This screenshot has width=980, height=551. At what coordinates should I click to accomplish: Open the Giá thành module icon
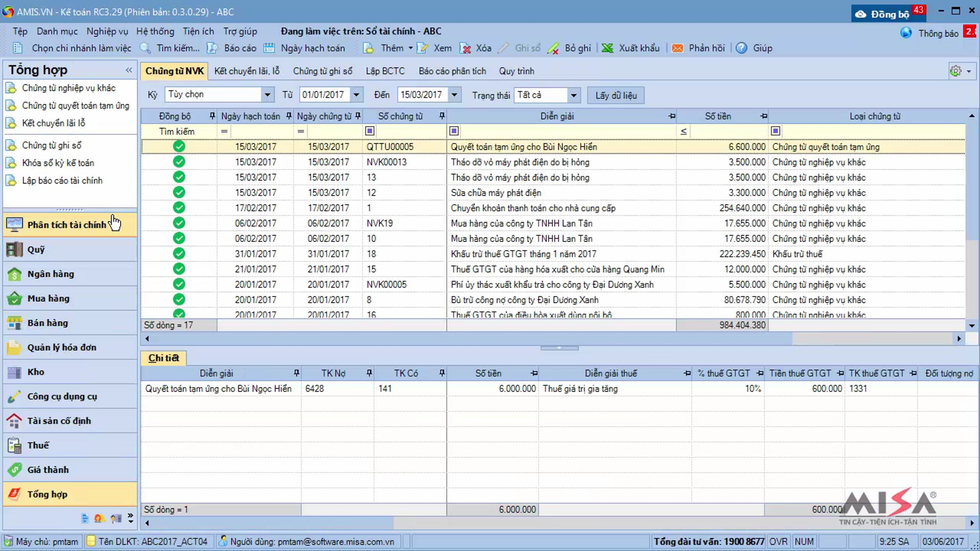tap(14, 470)
